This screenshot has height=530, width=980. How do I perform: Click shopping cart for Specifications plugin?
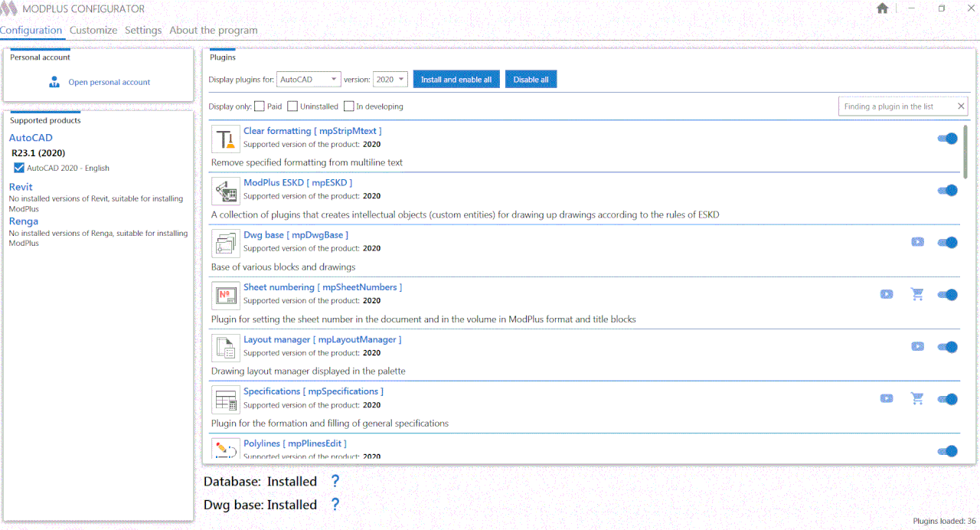point(917,398)
